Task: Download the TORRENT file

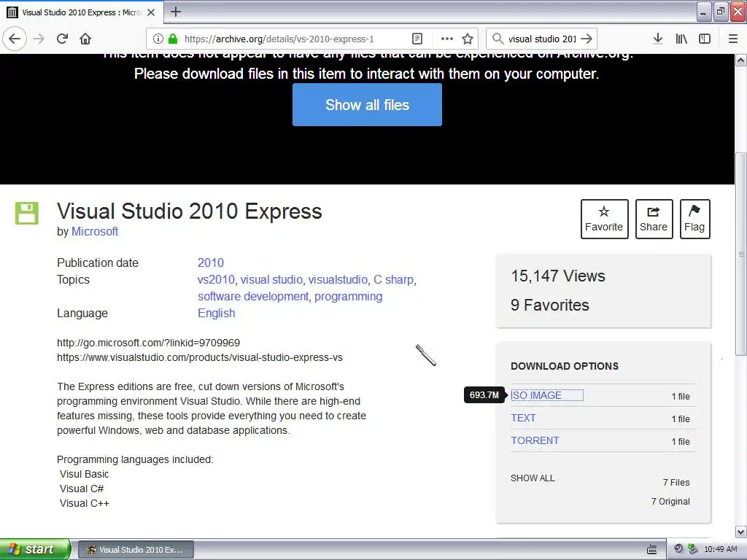Action: (535, 440)
